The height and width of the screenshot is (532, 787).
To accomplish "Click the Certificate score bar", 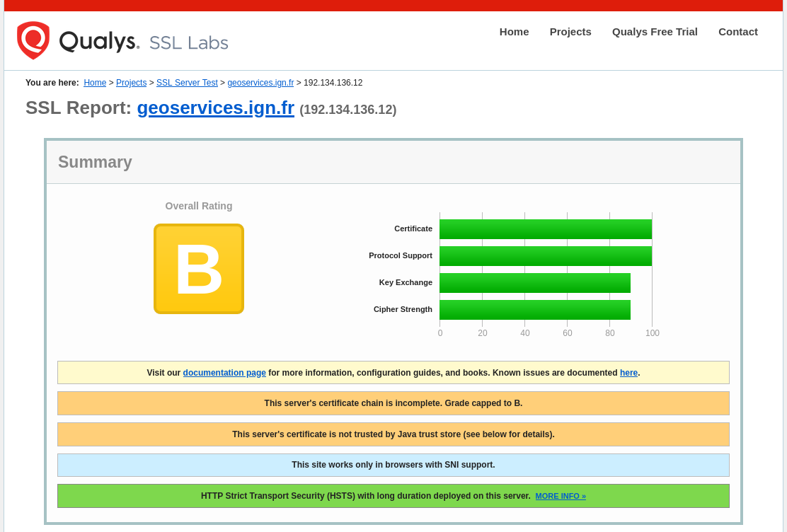I will 546,229.
